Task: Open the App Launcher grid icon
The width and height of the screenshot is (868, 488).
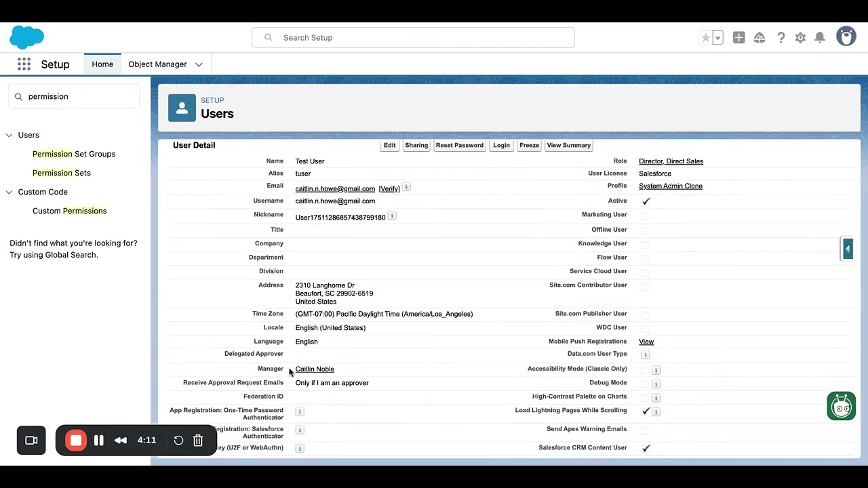Action: tap(24, 64)
